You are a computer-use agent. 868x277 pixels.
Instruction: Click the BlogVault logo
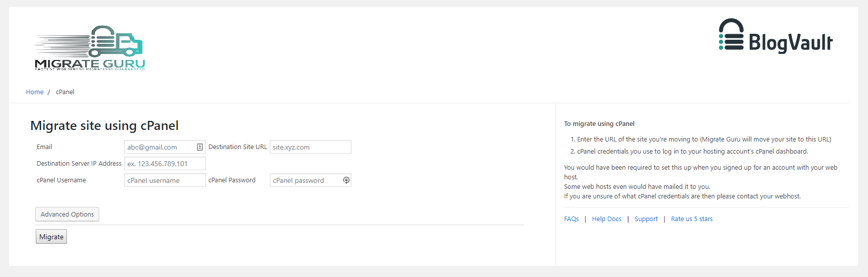[x=775, y=36]
